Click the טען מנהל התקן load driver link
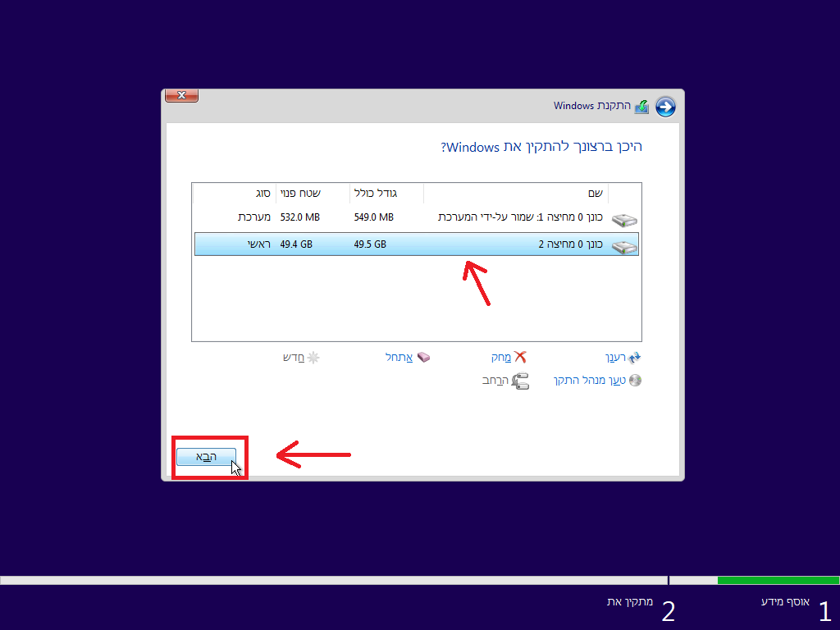The width and height of the screenshot is (840, 630). tap(589, 381)
